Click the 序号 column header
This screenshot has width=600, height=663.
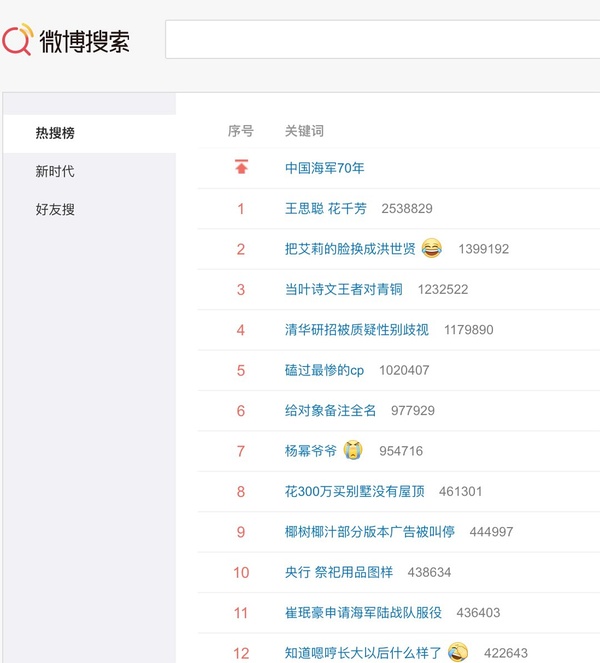coord(241,131)
